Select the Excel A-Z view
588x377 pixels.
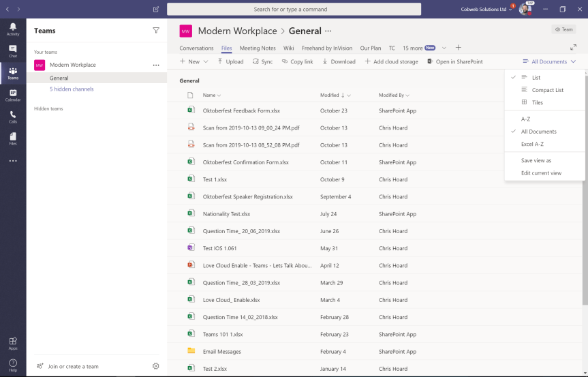[x=532, y=144]
